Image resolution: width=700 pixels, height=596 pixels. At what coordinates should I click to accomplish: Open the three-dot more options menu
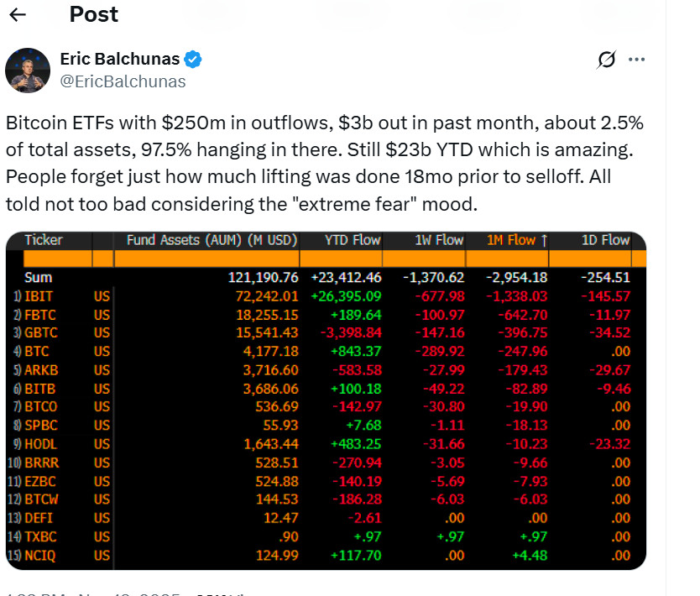[637, 60]
